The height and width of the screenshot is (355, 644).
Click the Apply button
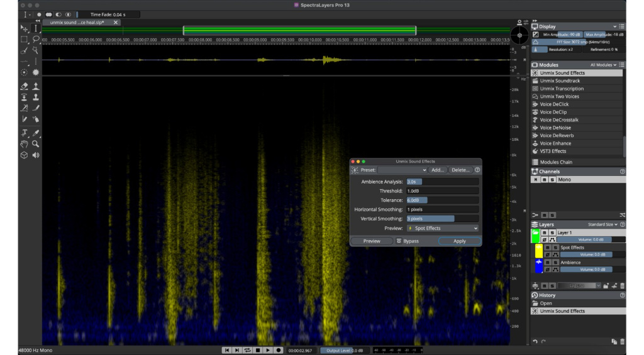pyautogui.click(x=459, y=241)
